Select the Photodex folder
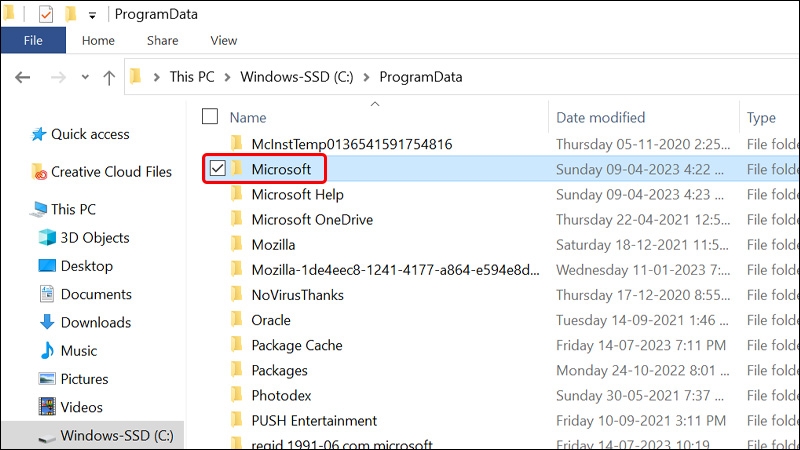Image resolution: width=800 pixels, height=450 pixels. click(281, 395)
